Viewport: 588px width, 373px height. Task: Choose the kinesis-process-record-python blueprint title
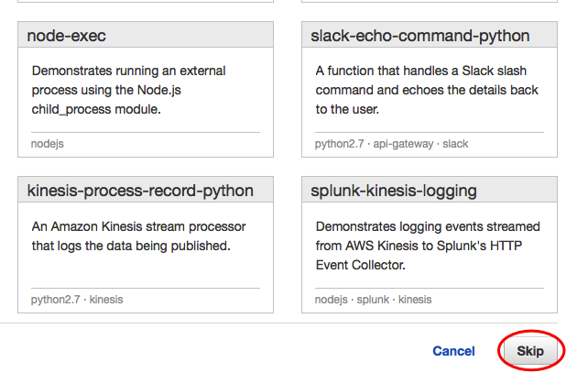pos(140,191)
